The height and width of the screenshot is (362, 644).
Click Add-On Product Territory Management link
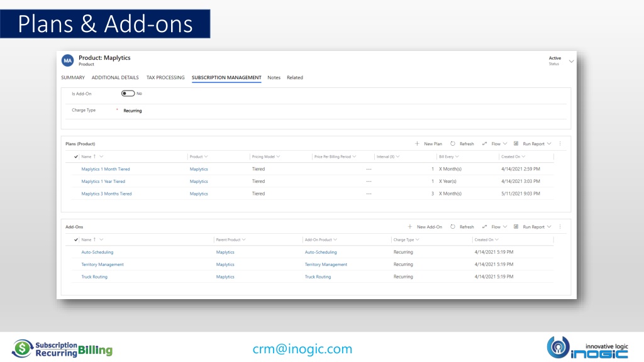pos(326,265)
